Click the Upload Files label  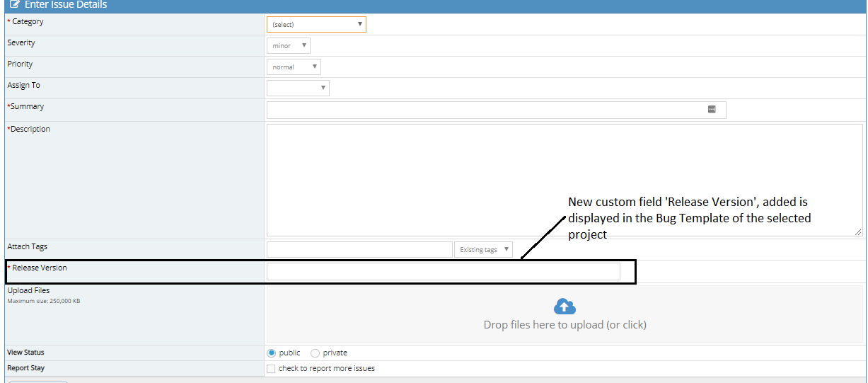click(x=28, y=290)
